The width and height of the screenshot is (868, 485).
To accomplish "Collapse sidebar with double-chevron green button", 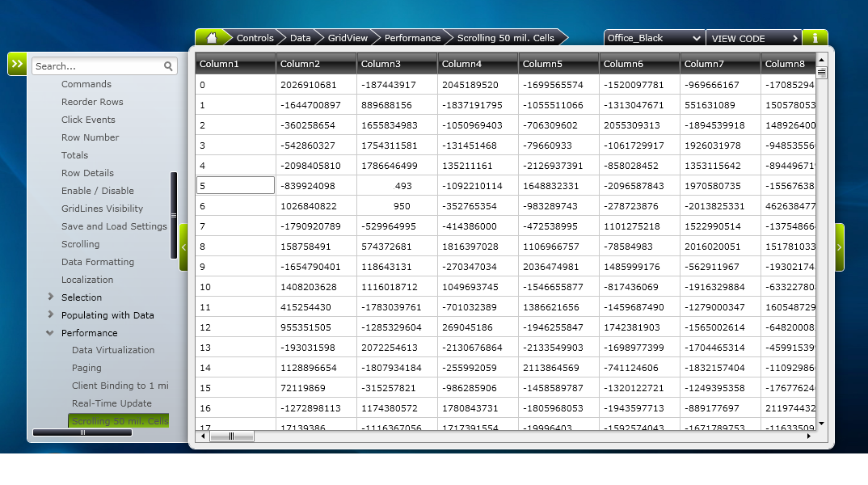I will (17, 64).
